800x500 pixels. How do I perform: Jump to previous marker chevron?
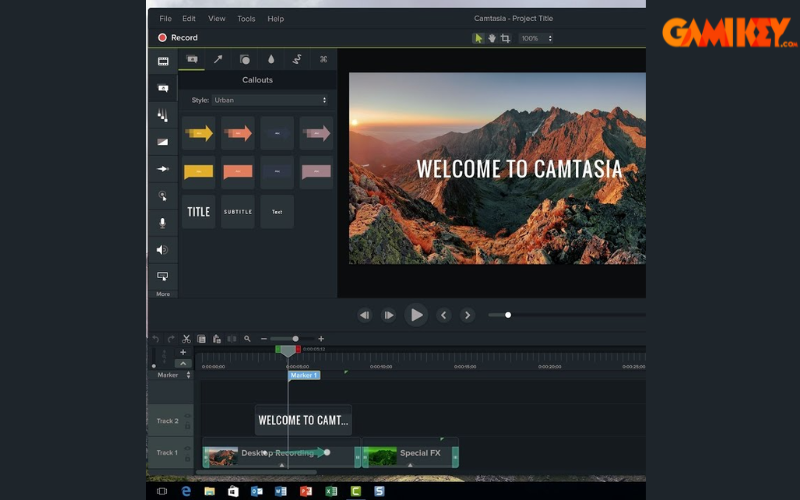tap(443, 315)
